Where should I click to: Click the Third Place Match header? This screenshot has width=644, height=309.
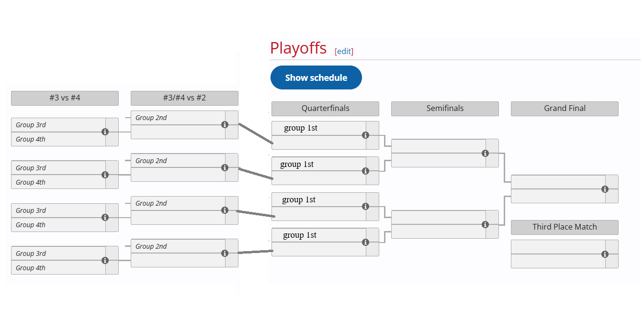click(x=565, y=227)
